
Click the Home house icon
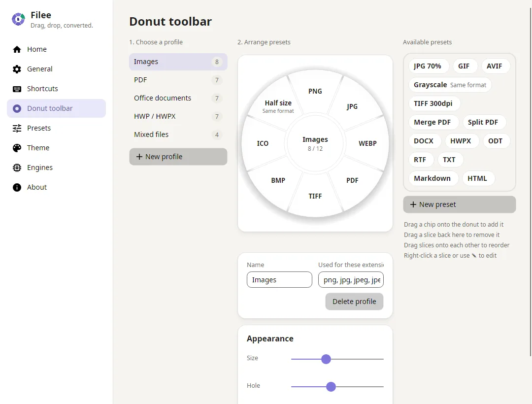point(17,50)
